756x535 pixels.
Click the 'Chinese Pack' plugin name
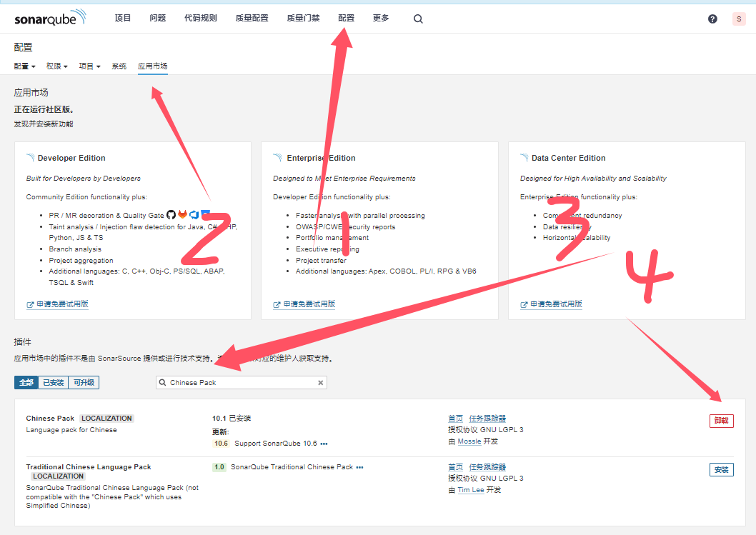click(50, 419)
